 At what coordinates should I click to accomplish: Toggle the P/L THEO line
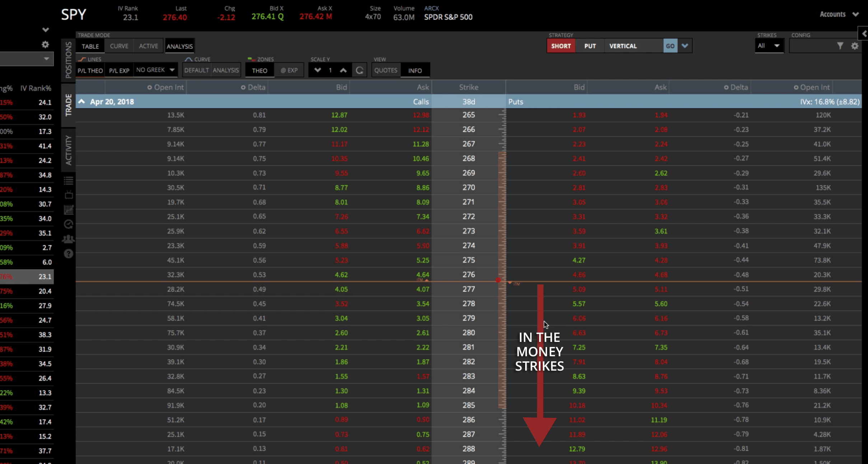[x=90, y=70]
